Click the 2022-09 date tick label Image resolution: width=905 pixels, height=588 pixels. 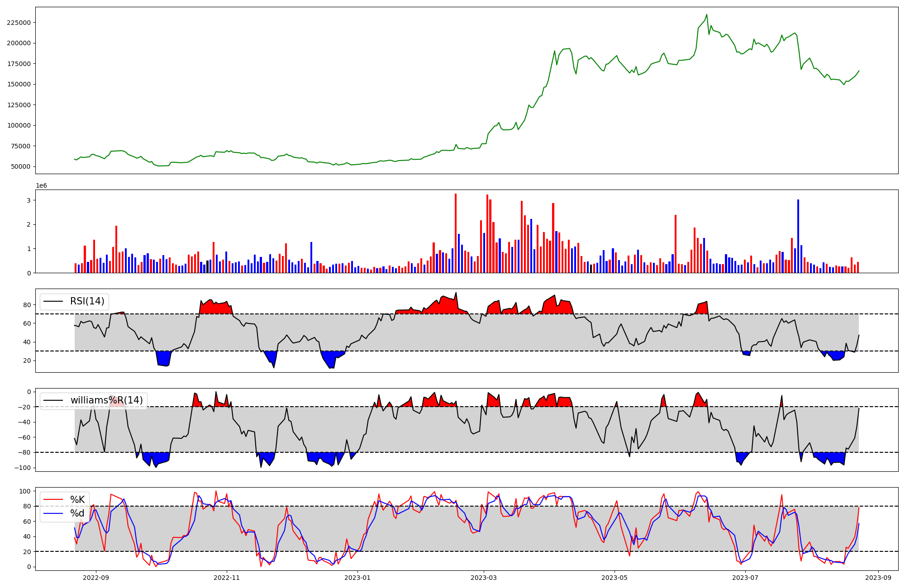(x=96, y=578)
